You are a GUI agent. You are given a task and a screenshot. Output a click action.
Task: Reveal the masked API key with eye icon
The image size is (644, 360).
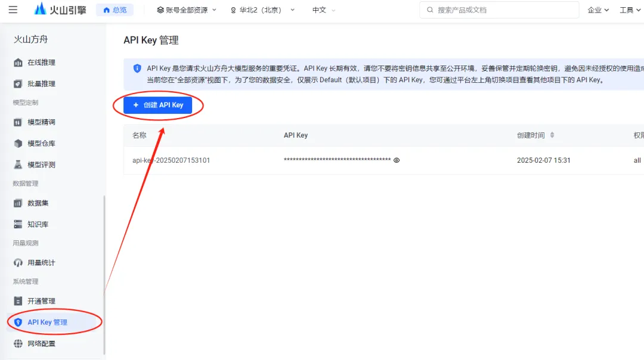(397, 160)
